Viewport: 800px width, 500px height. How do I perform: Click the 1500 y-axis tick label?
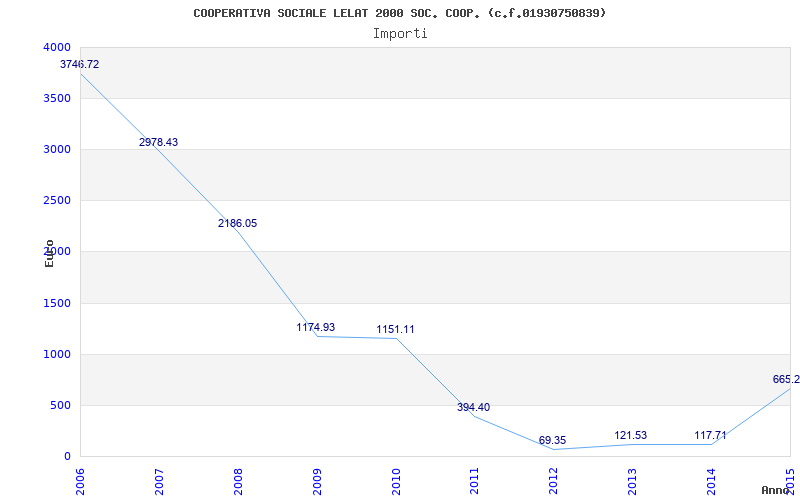click(x=57, y=303)
